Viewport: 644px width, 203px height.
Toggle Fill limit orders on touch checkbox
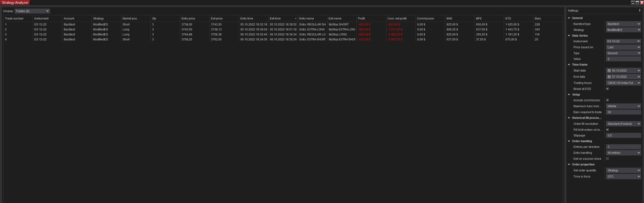[607, 129]
